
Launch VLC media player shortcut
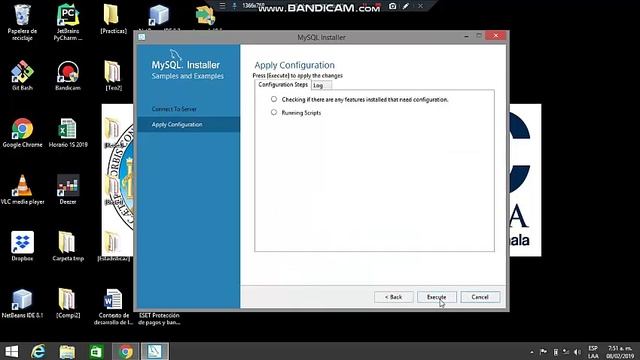click(22, 190)
